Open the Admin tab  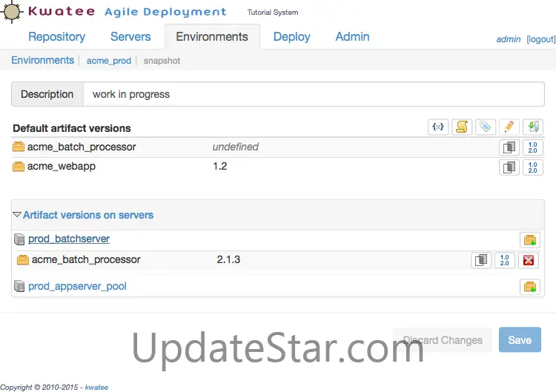pos(352,37)
